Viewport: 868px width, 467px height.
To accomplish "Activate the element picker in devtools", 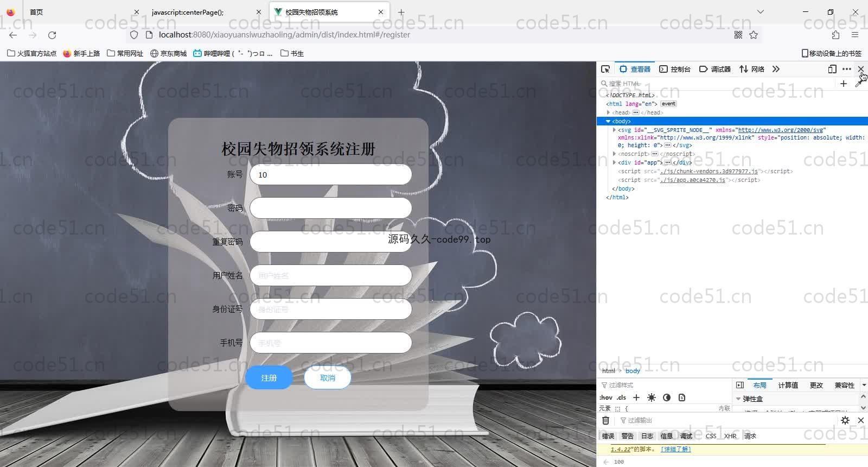I will coord(605,69).
